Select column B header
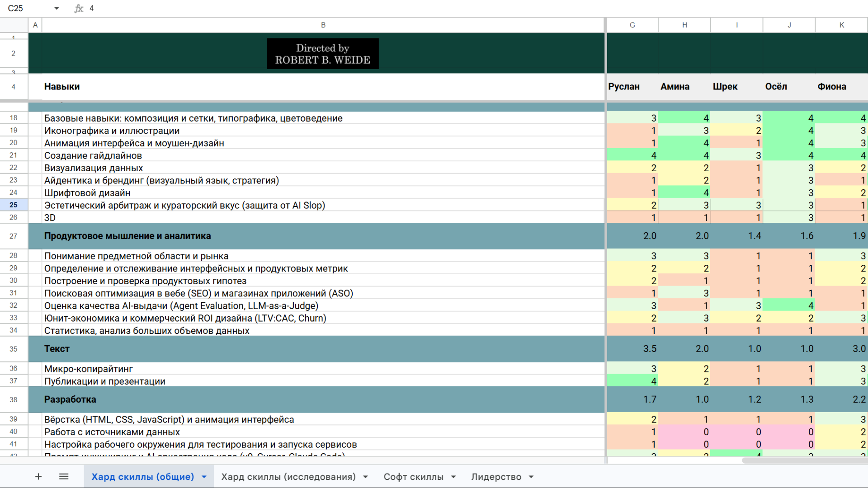The image size is (868, 488). click(x=323, y=25)
